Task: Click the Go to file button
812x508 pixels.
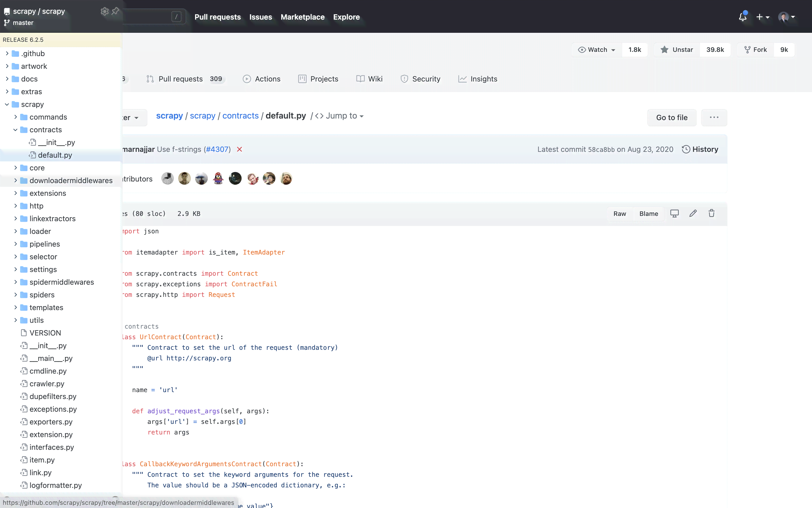Action: click(x=672, y=117)
